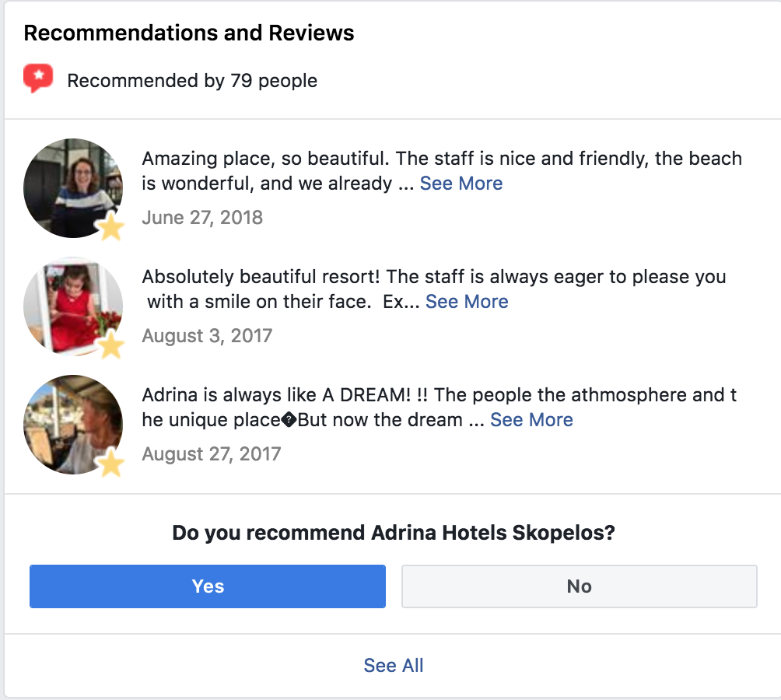Click the August 27, 2017 review date

[x=211, y=454]
